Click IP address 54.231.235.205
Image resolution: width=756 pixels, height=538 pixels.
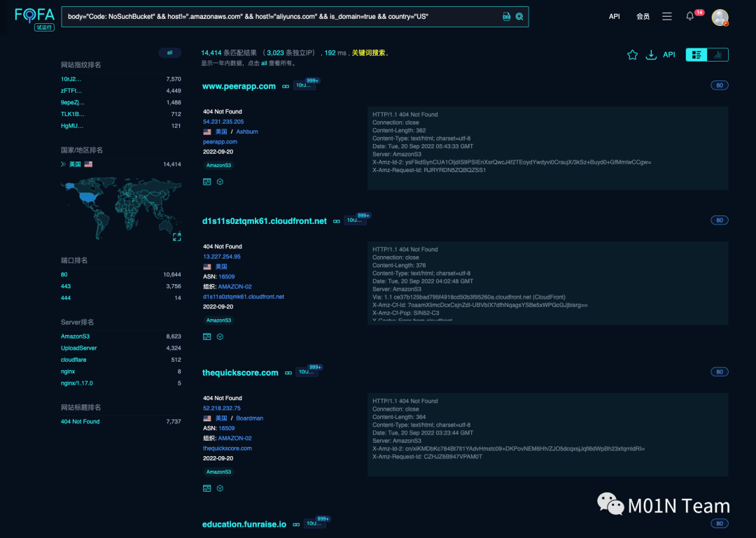tap(223, 122)
